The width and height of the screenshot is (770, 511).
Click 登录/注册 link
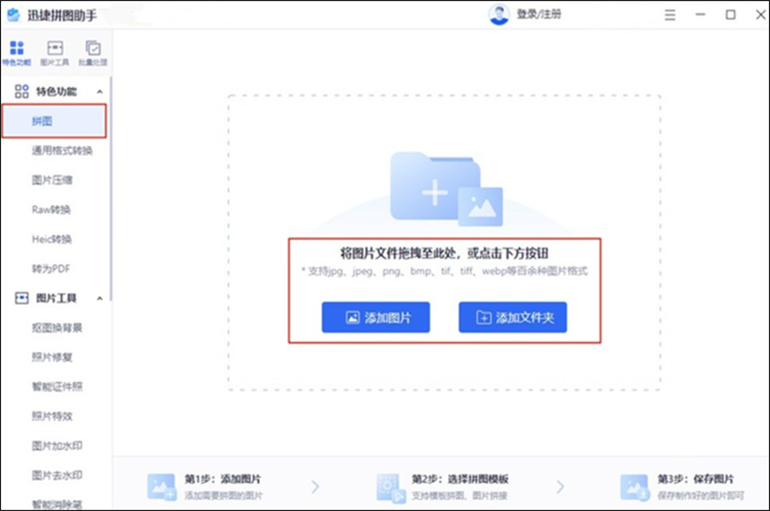[539, 14]
